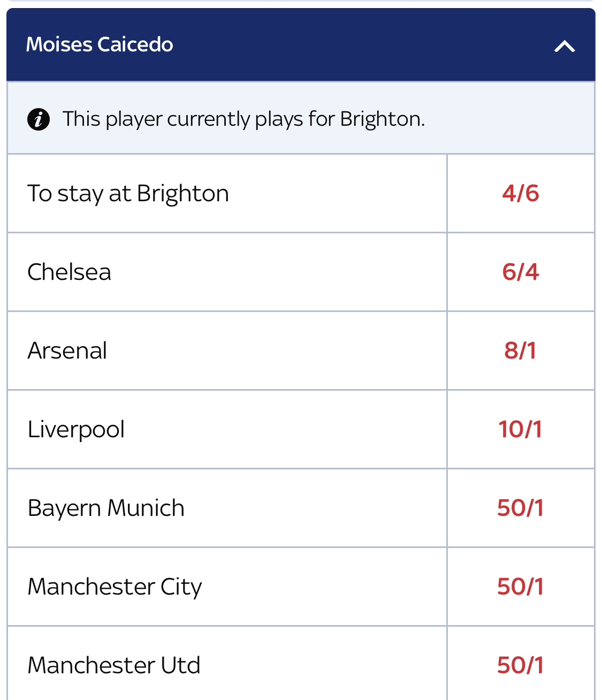The width and height of the screenshot is (602, 700).
Task: Click the Arsenal row label
Action: 67,351
